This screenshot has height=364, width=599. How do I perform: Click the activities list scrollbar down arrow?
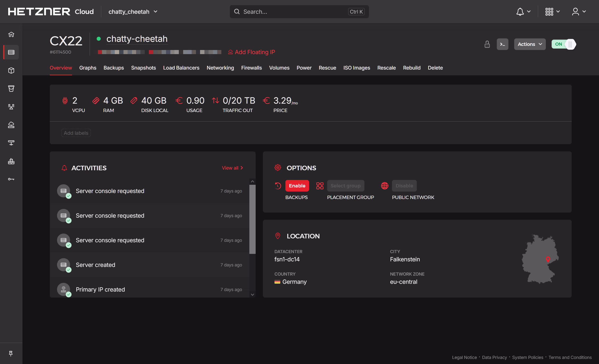coord(252,294)
